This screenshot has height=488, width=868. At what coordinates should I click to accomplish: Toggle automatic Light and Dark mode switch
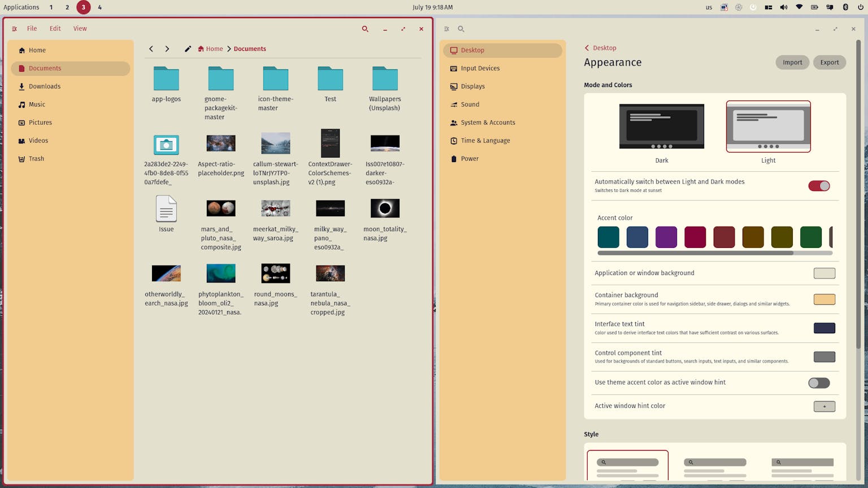pos(818,186)
